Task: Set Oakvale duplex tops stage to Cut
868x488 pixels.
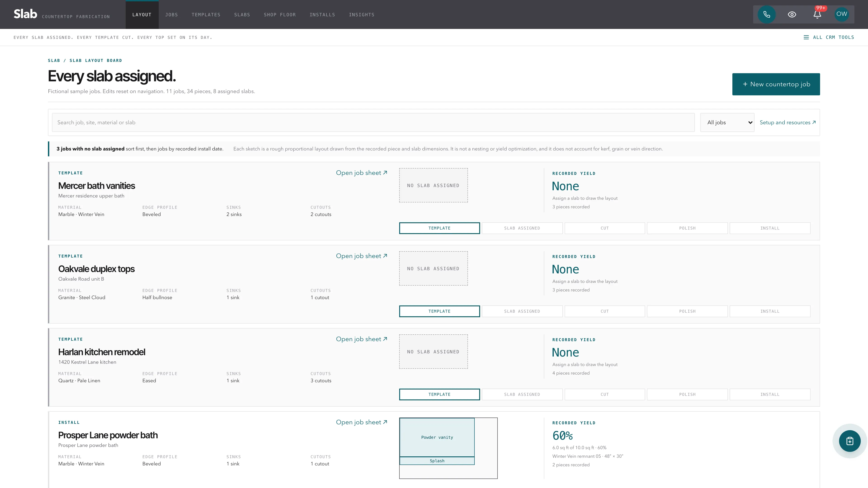Action: click(604, 311)
